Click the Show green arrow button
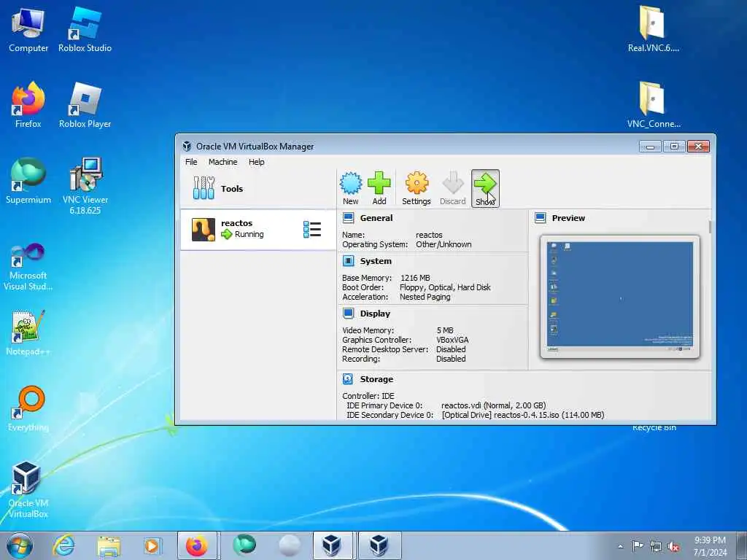 (485, 189)
